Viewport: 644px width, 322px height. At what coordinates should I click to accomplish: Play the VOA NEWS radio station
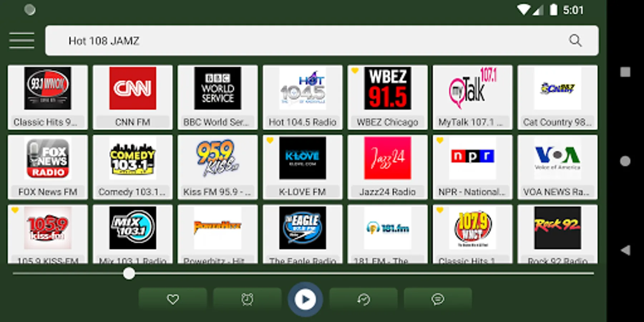click(x=557, y=167)
